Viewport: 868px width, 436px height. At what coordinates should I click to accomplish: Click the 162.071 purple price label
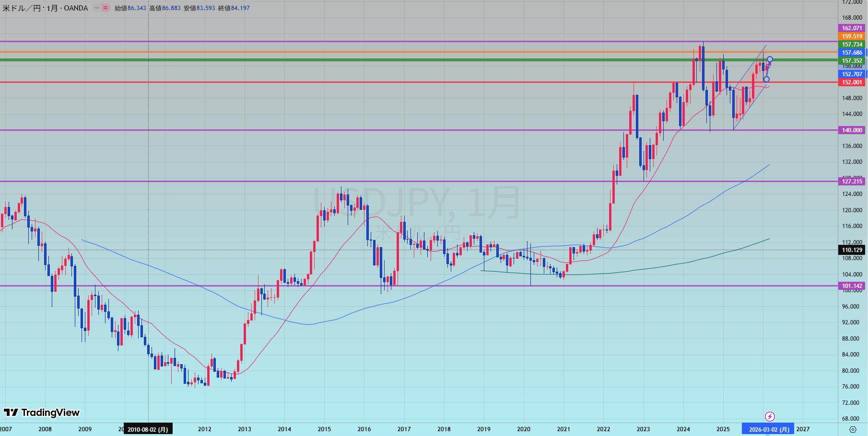pyautogui.click(x=852, y=28)
